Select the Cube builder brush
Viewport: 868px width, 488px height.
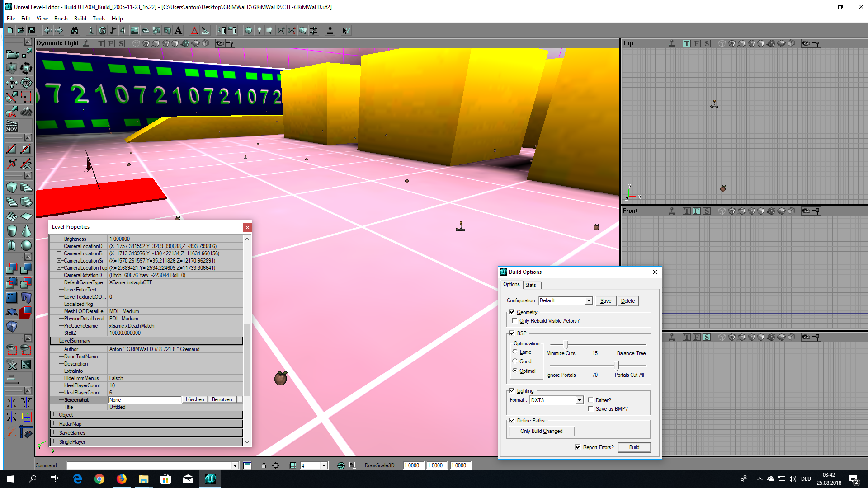coord(12,187)
